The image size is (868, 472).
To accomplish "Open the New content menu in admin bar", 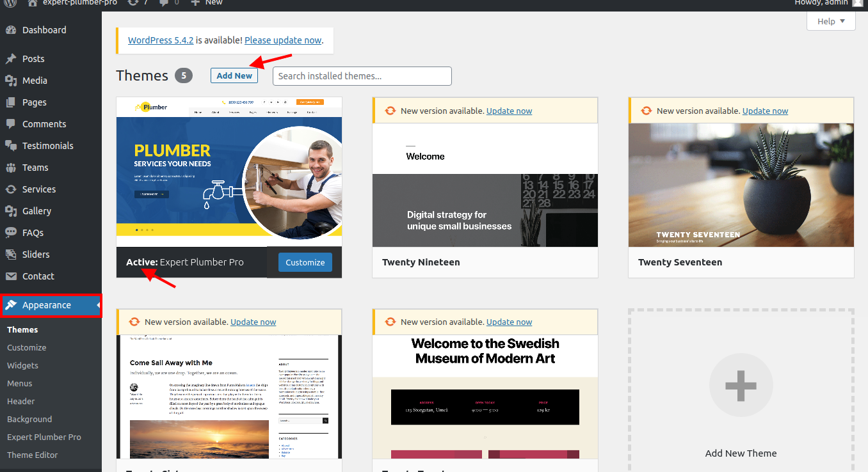I will pos(207,3).
